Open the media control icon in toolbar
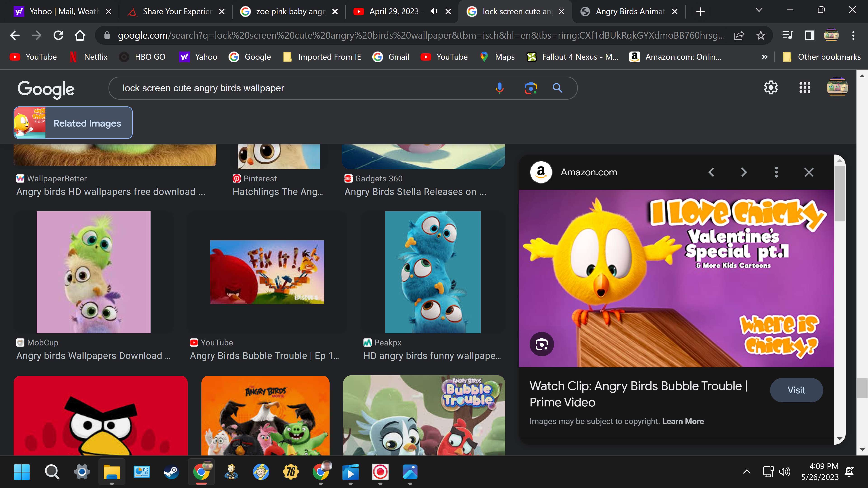This screenshot has width=868, height=488. coord(788,35)
